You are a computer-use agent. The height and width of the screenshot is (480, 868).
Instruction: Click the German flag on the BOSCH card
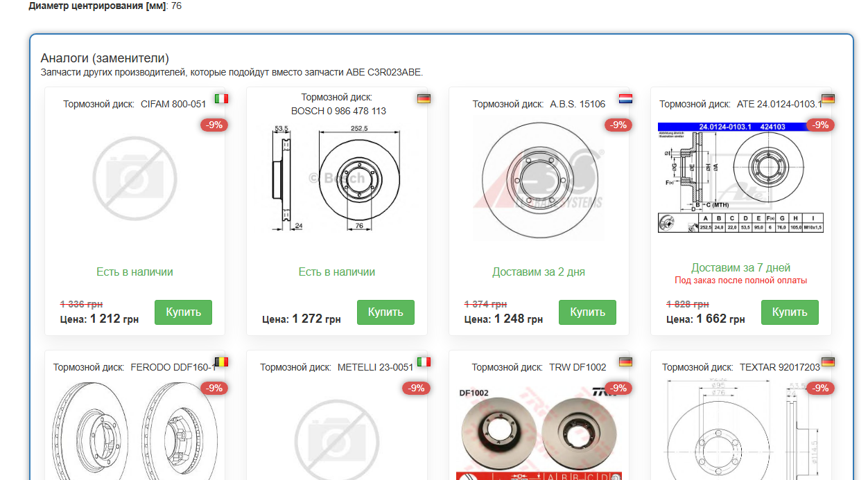(x=424, y=98)
